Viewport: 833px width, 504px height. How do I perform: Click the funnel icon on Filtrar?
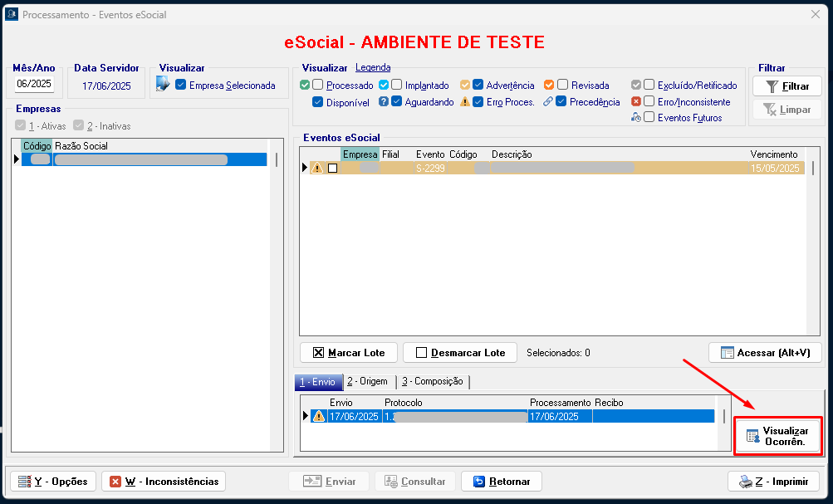point(772,86)
